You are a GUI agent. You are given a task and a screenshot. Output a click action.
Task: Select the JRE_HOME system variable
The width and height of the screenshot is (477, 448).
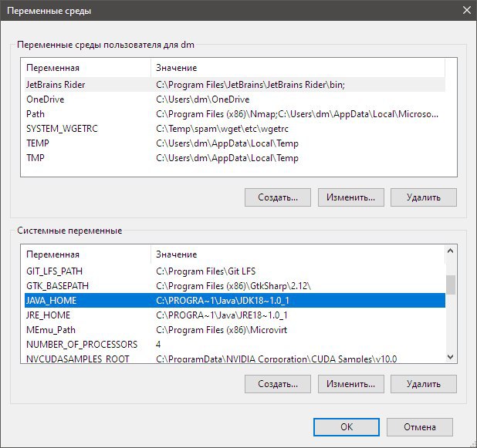pos(235,315)
